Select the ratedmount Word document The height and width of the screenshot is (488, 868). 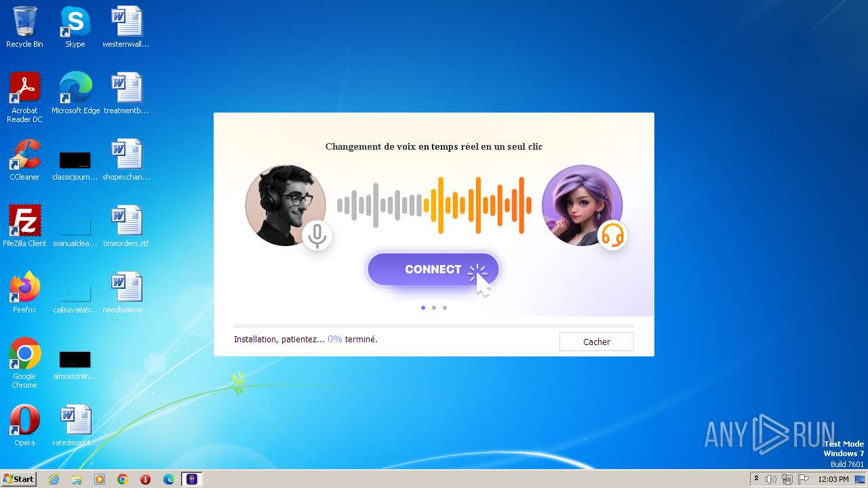click(75, 426)
